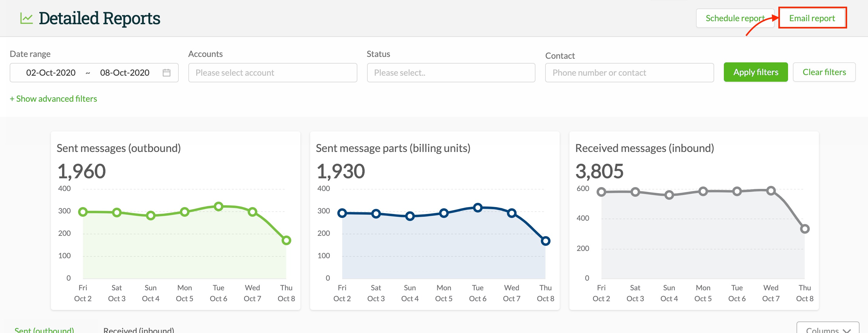
Task: Clear filters using the Clear filters button
Action: tap(824, 72)
